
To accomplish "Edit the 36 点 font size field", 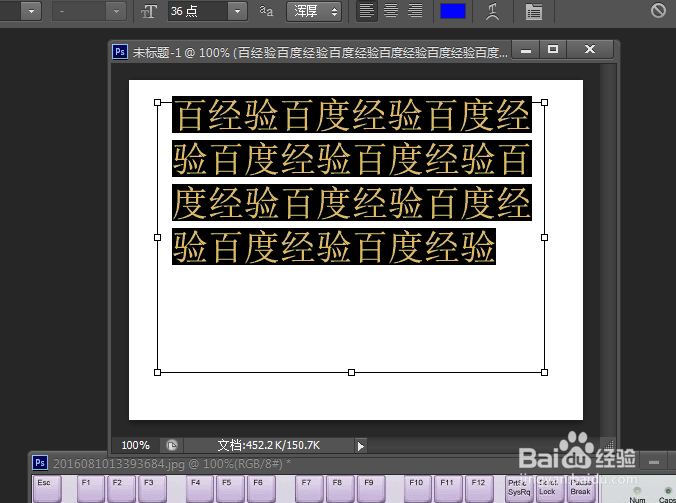I will pos(198,11).
